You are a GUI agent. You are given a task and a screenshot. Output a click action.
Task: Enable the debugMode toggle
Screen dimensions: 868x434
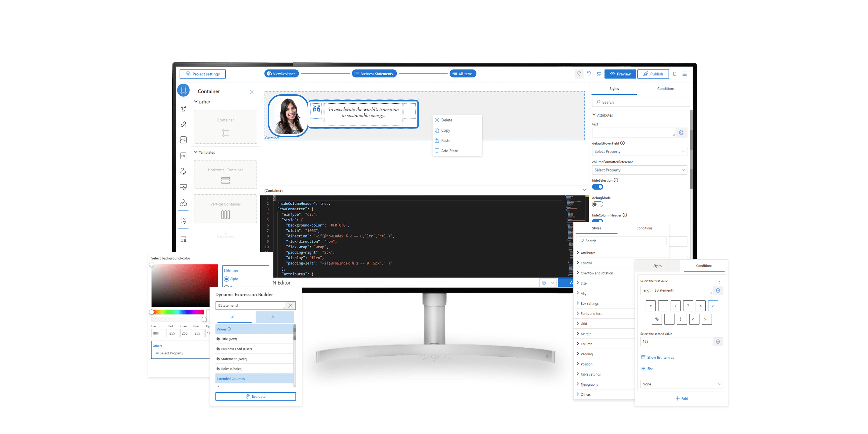(x=597, y=204)
